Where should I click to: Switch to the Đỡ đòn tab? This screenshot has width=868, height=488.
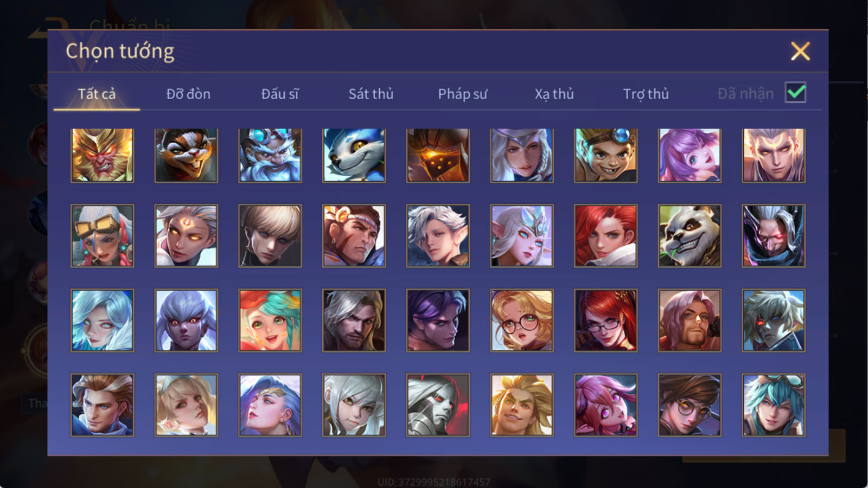(x=188, y=94)
